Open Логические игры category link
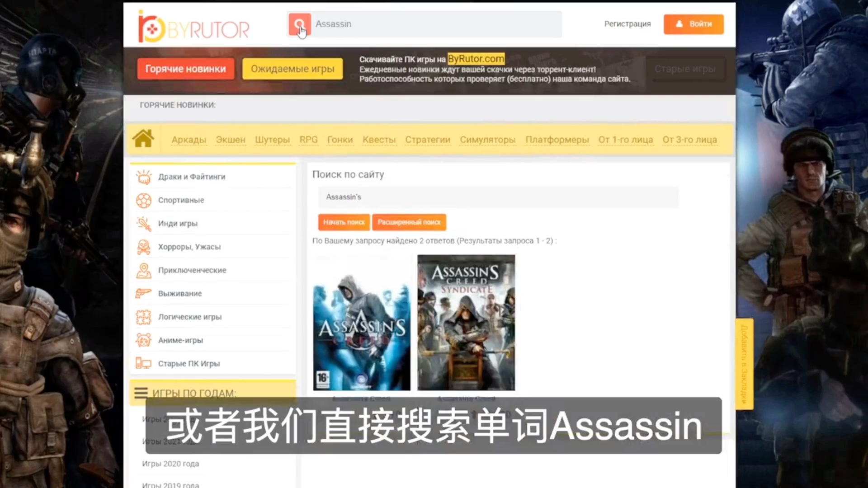Viewport: 868px width, 488px height. tap(190, 317)
